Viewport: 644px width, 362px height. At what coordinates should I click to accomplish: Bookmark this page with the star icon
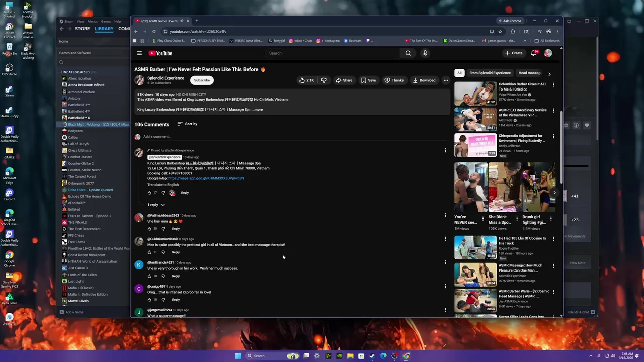(500, 31)
